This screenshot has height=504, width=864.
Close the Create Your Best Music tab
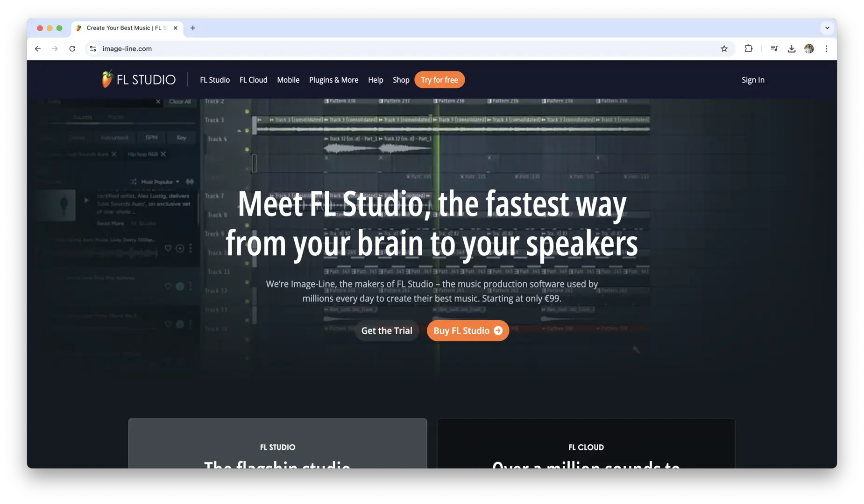[176, 28]
